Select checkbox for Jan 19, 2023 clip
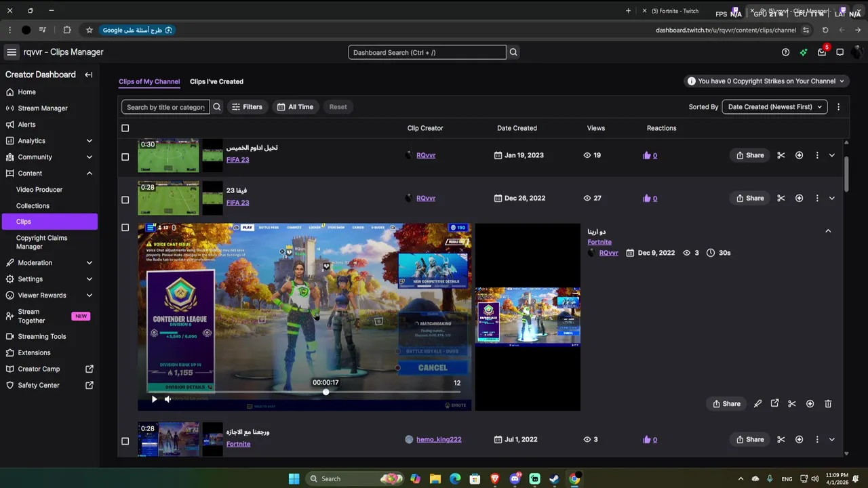The width and height of the screenshot is (868, 488). tap(125, 157)
